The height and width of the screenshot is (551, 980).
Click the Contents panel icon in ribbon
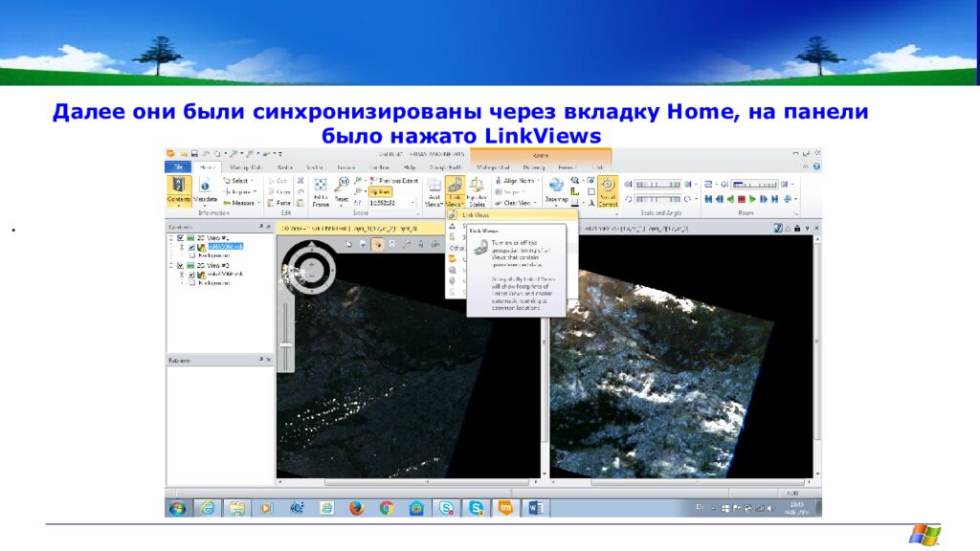pyautogui.click(x=179, y=188)
